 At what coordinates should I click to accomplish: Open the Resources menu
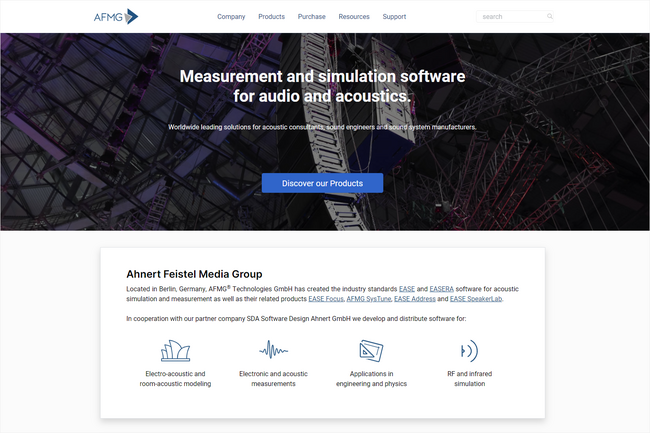[x=354, y=17]
